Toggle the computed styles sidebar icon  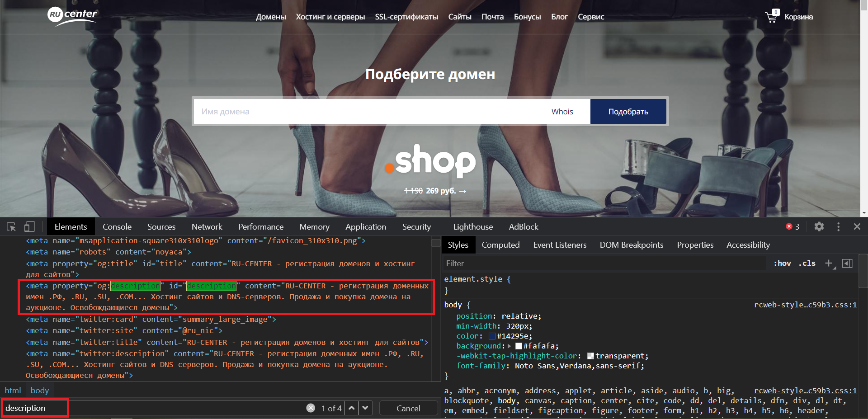pyautogui.click(x=848, y=263)
